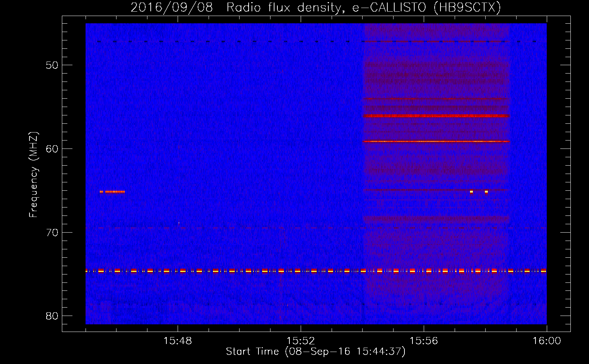
Task: Click the orange emission line near 59 MHz
Action: click(x=436, y=141)
